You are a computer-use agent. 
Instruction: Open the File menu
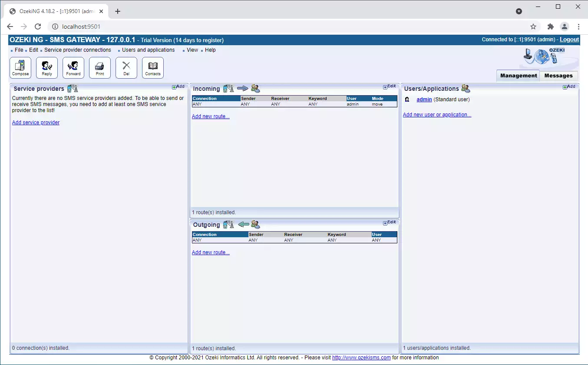19,50
